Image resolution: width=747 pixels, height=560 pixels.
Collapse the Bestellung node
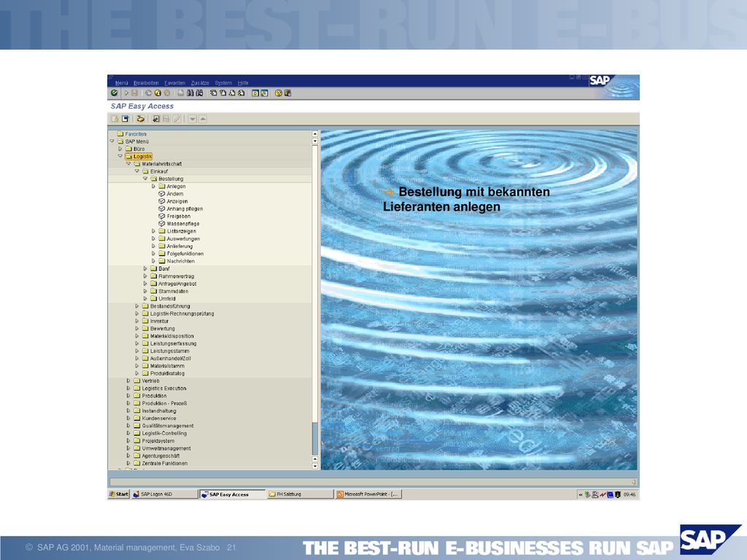coord(145,179)
